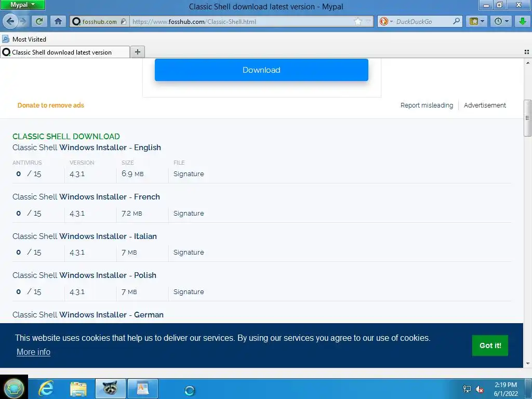Click the CLASSIC SHELL DOWNLOAD heading

pos(66,137)
